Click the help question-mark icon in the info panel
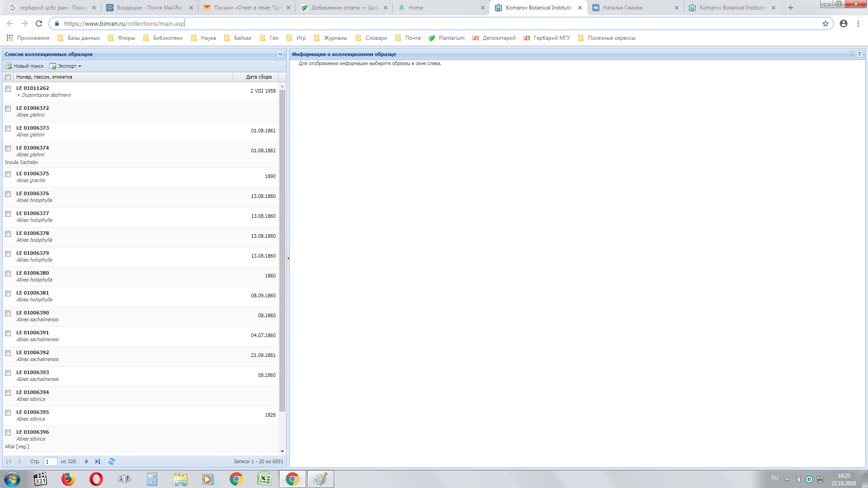Viewport: 868px width, 488px height. pyautogui.click(x=859, y=54)
